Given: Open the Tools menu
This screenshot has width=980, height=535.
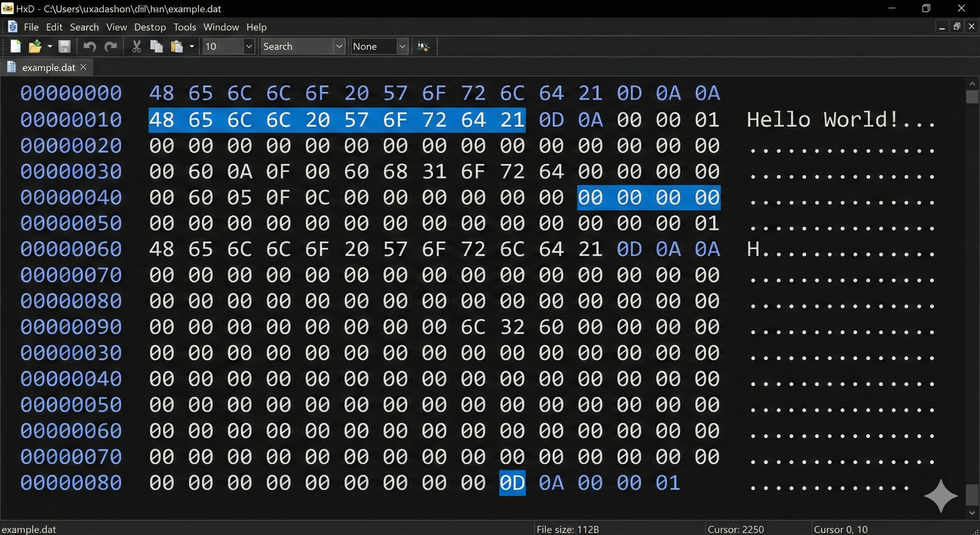Looking at the screenshot, I should [184, 27].
